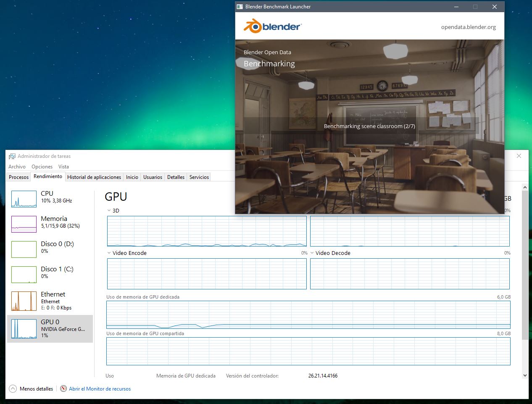Open the Archivo menu
The height and width of the screenshot is (404, 532).
coord(17,167)
